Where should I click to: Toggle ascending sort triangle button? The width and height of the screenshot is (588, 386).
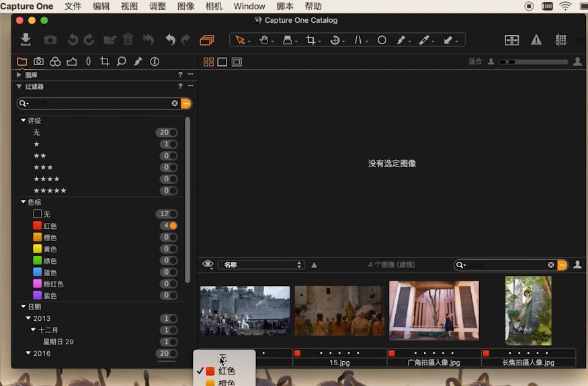coord(314,265)
